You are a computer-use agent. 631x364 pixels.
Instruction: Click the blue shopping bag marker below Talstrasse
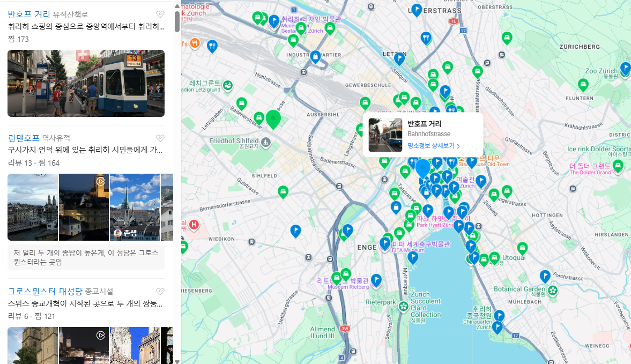[396, 207]
